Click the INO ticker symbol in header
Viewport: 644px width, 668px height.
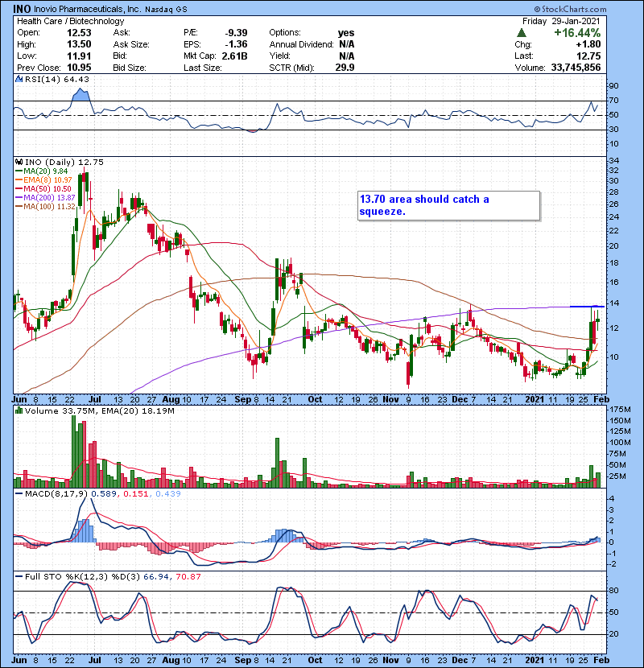pos(21,9)
